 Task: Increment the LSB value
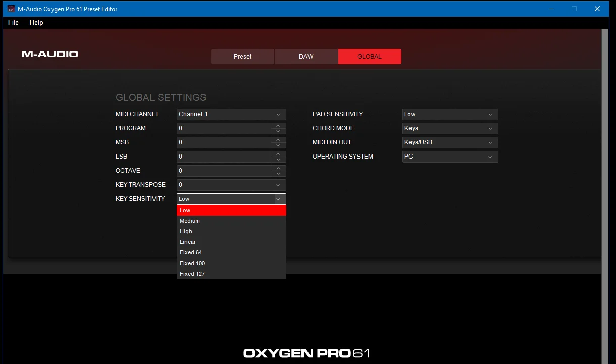(278, 154)
